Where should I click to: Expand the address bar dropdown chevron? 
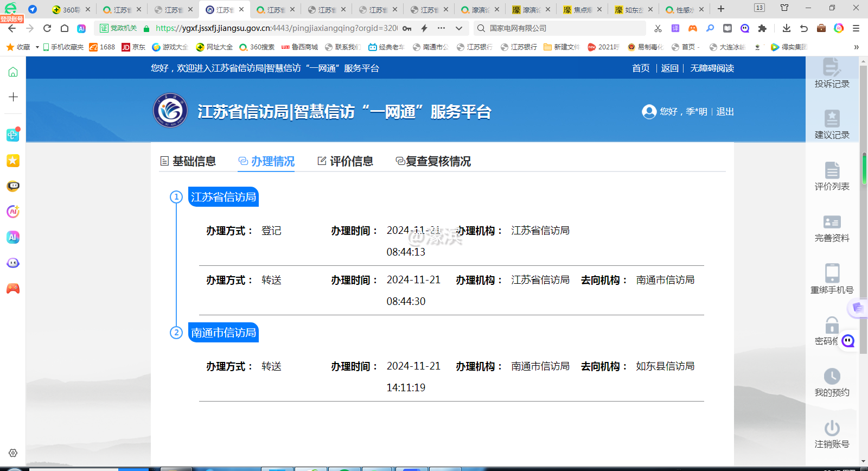coord(459,28)
